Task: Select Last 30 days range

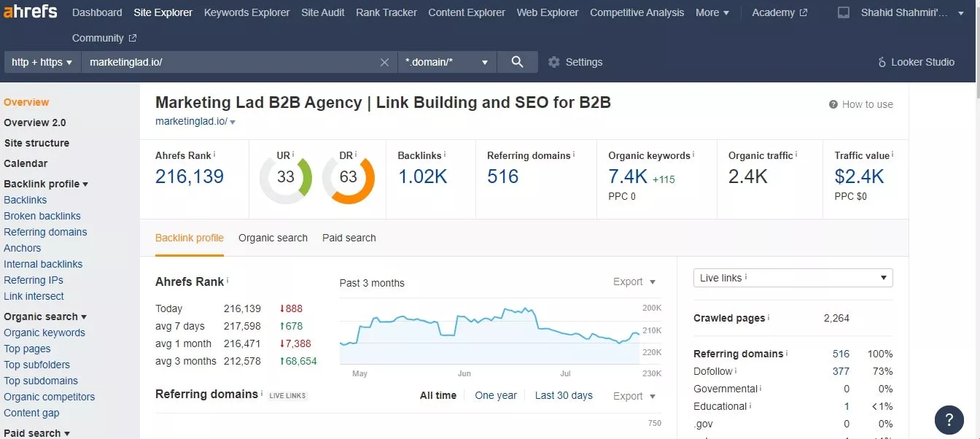Action: (x=564, y=395)
